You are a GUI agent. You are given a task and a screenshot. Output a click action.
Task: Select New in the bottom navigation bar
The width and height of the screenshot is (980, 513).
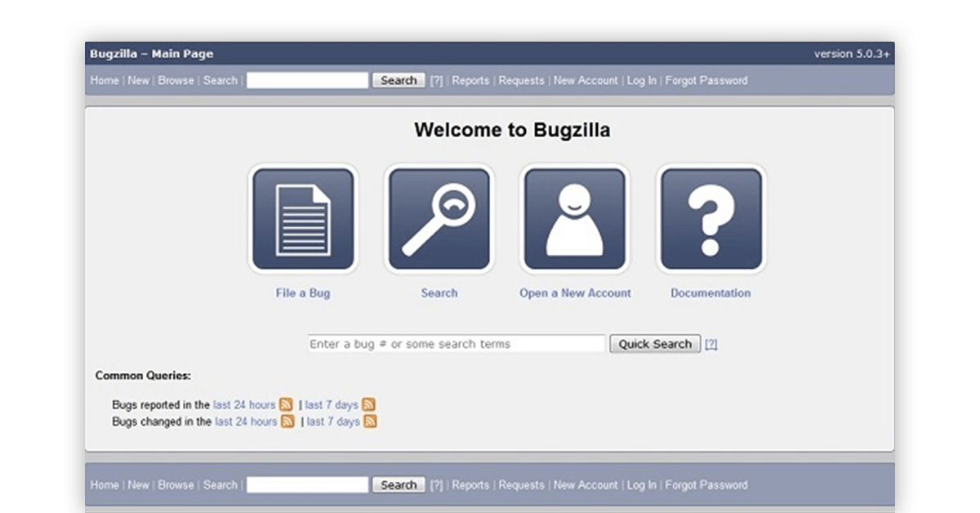[x=139, y=484]
